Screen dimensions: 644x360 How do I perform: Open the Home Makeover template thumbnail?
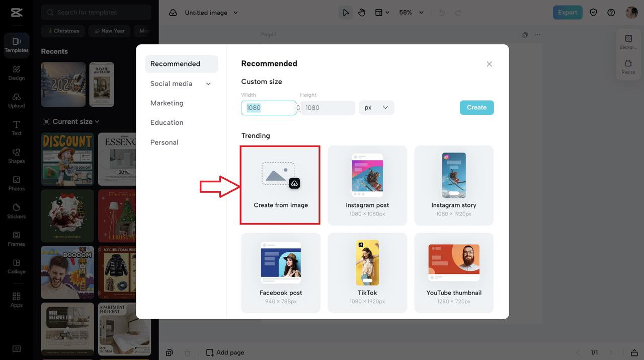tap(67, 329)
